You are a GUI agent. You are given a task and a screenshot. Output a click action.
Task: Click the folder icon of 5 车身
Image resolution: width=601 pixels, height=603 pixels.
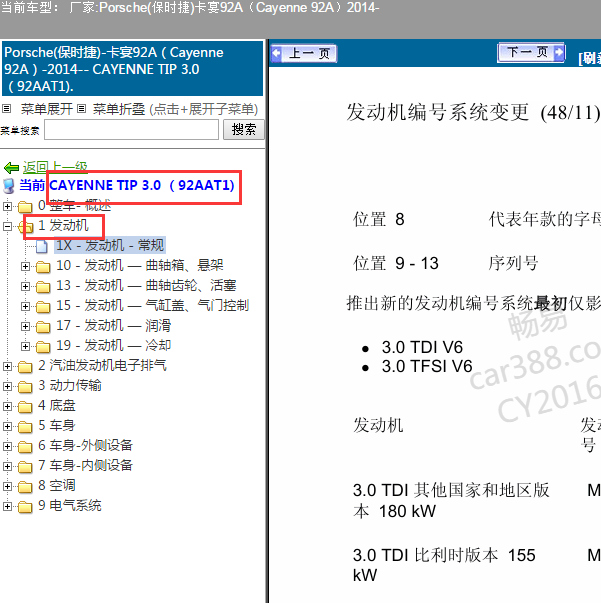click(x=25, y=426)
